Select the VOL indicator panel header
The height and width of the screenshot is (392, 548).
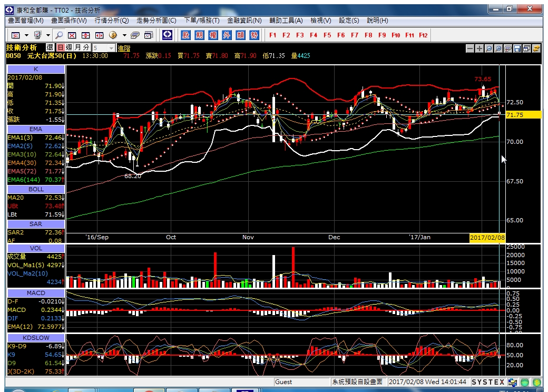[x=36, y=248]
